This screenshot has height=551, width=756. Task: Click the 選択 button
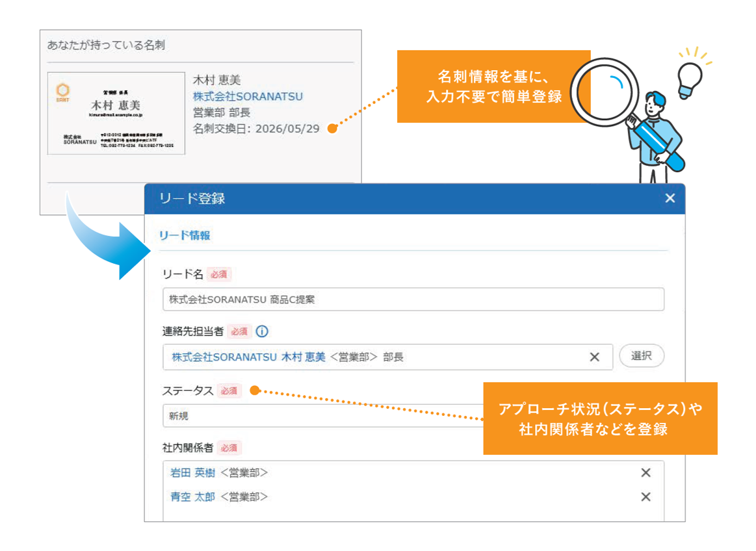[642, 356]
